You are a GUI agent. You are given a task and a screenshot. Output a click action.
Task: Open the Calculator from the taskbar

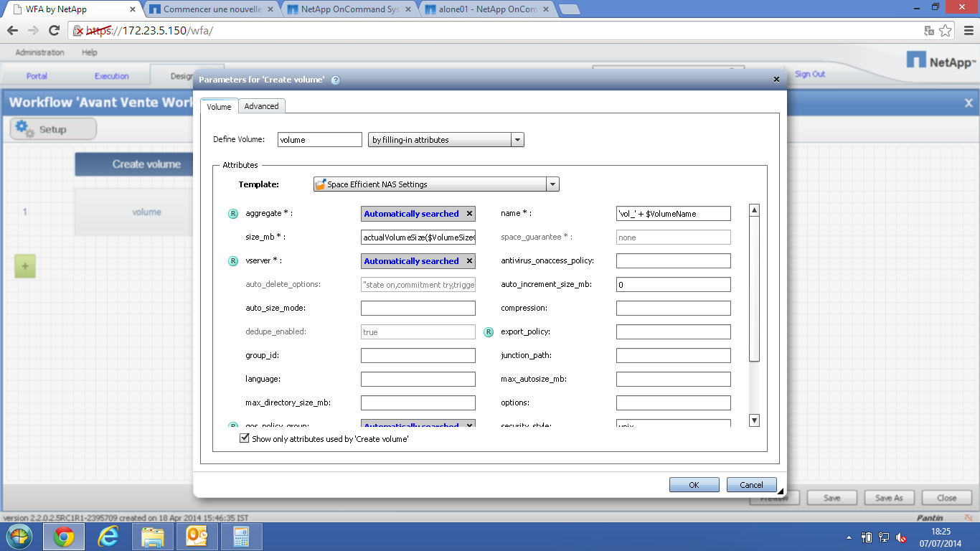pyautogui.click(x=242, y=537)
